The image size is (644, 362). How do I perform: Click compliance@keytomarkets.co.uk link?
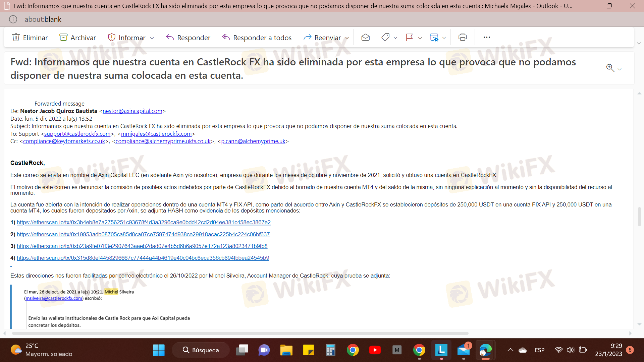64,141
